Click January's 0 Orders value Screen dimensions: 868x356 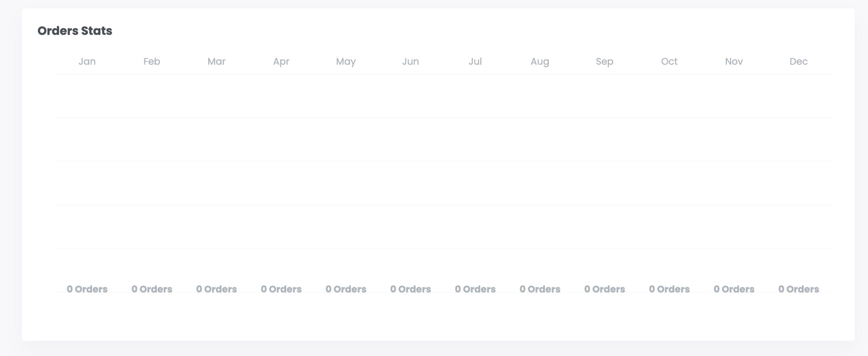87,289
